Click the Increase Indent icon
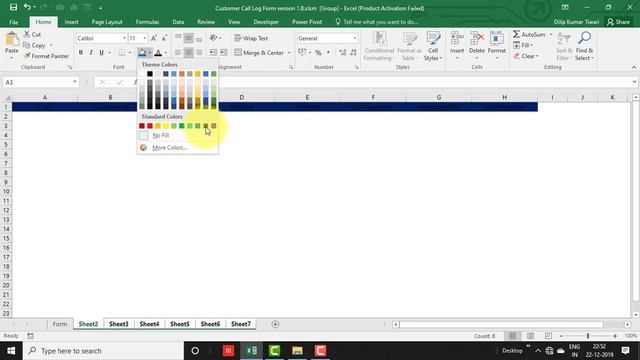 [x=224, y=52]
